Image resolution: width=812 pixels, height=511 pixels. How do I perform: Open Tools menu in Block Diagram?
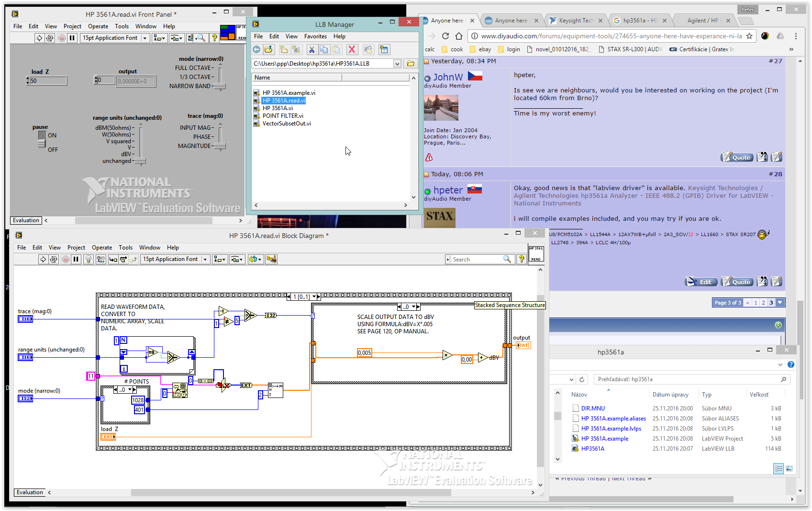tap(125, 248)
